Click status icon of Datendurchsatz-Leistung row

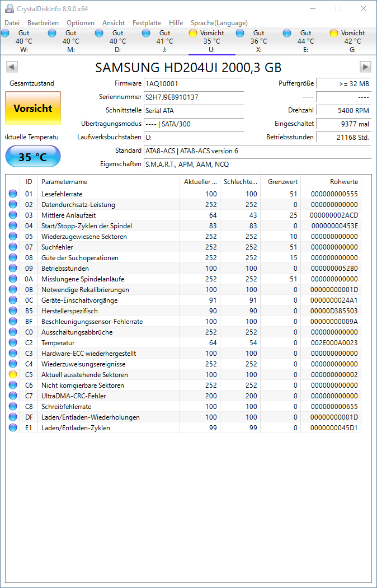tap(13, 204)
